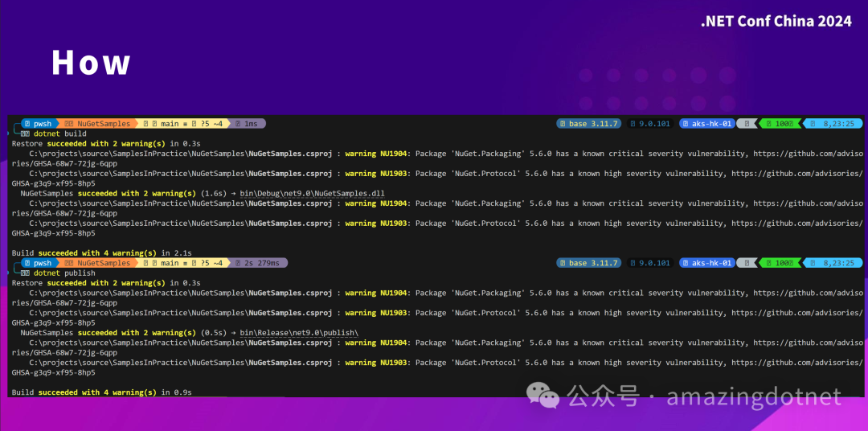Screen dimensions: 868x431
Task: Click the 'base 3.11.7' Python segment of the dotnet publish prompt
Action: coord(588,263)
